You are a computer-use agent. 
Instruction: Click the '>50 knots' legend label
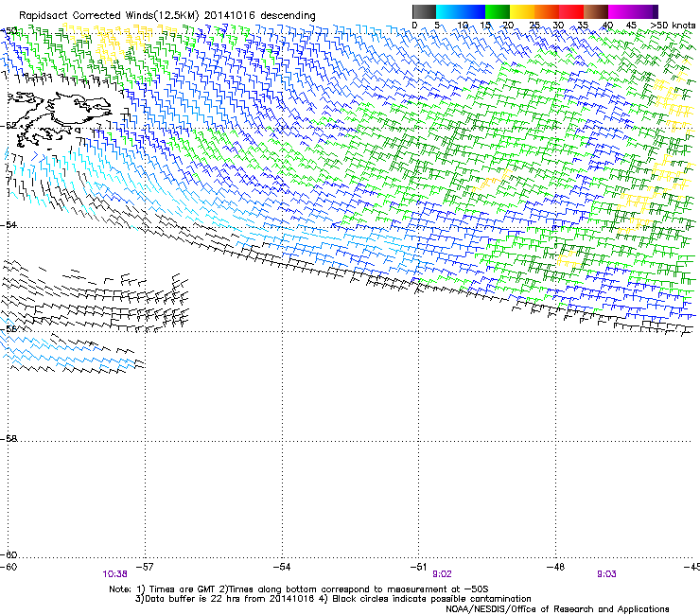[x=673, y=26]
